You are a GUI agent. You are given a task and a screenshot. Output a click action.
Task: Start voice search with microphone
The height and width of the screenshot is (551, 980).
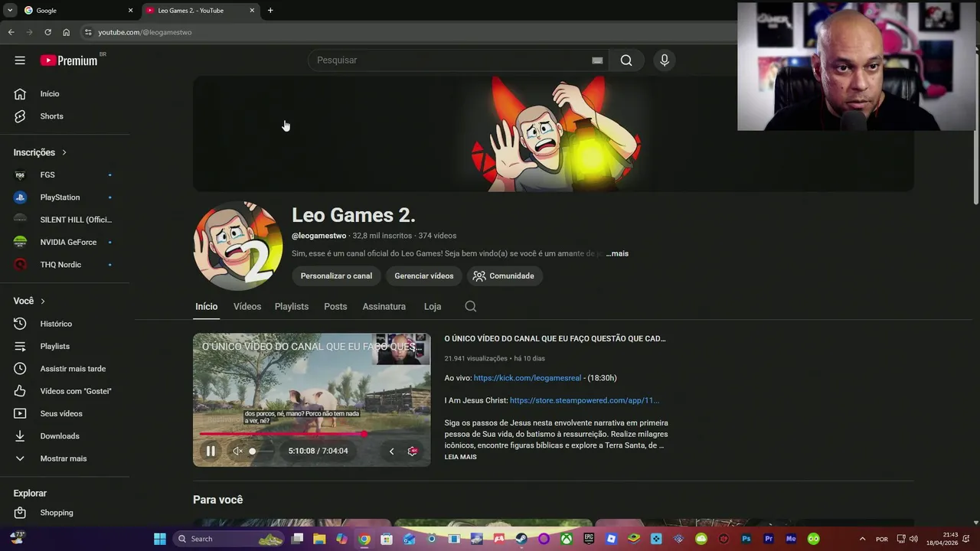click(665, 60)
